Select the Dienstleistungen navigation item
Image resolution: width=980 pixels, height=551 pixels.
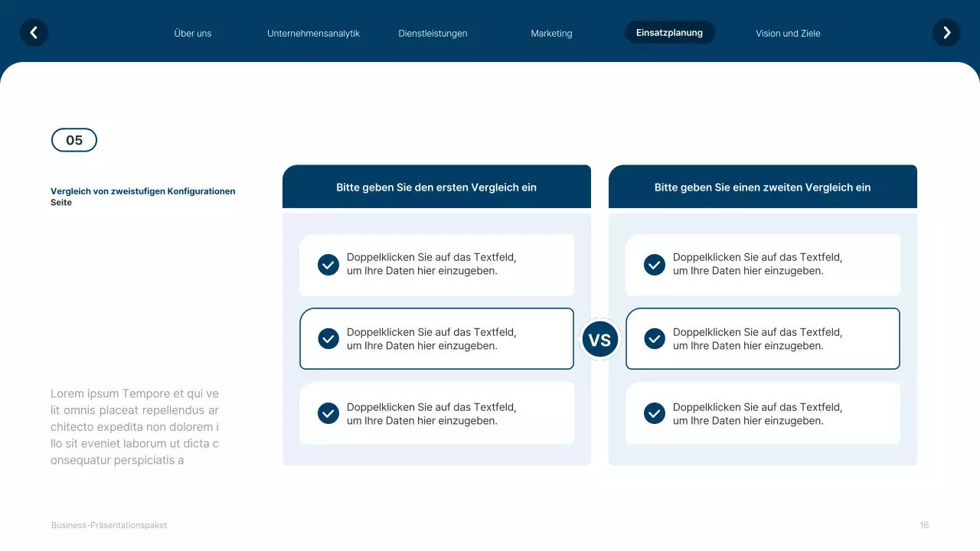click(432, 33)
